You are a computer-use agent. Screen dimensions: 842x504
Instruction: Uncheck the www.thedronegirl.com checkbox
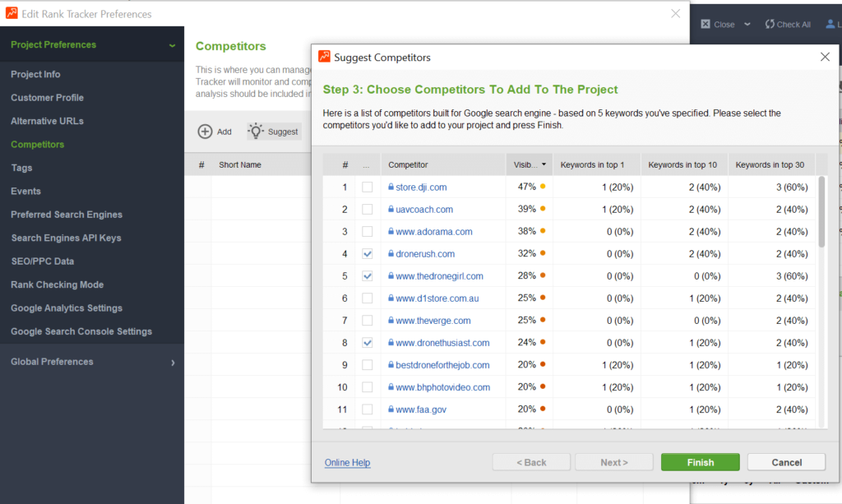(x=368, y=276)
